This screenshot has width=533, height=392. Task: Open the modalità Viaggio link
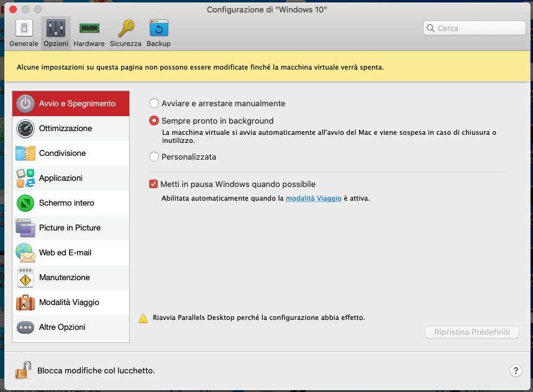314,198
